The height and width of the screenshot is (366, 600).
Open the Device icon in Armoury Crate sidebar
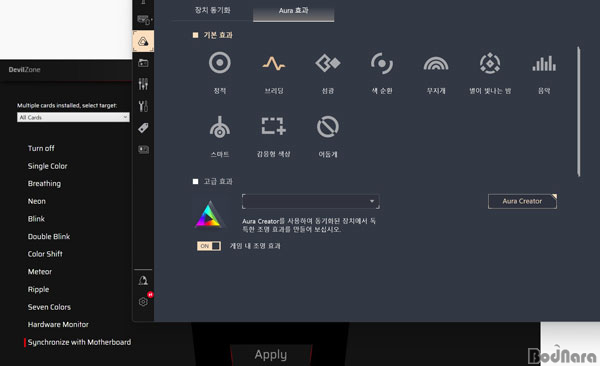coord(143,19)
